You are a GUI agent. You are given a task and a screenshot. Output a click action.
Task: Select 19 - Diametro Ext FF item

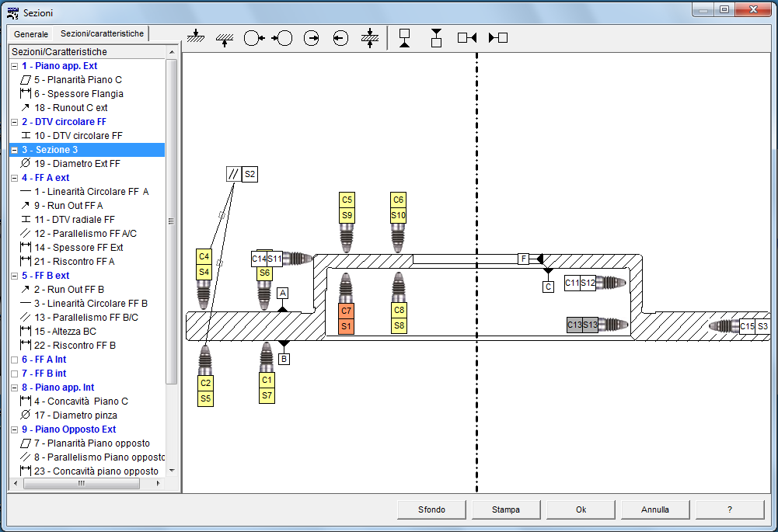point(77,164)
